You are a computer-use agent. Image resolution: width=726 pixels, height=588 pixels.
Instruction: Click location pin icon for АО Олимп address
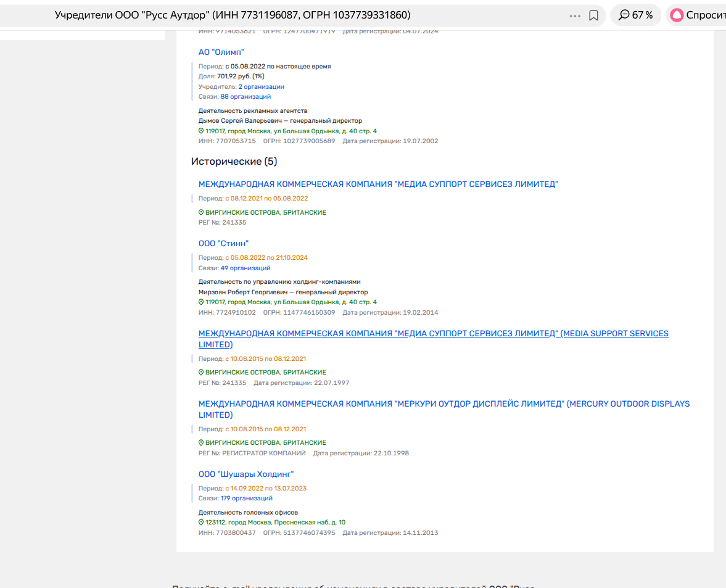click(x=201, y=131)
